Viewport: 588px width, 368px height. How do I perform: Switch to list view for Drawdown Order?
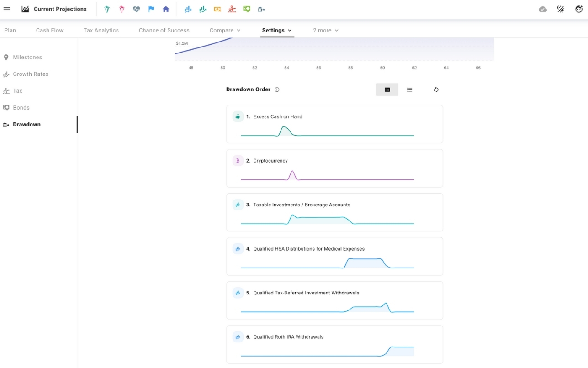410,89
